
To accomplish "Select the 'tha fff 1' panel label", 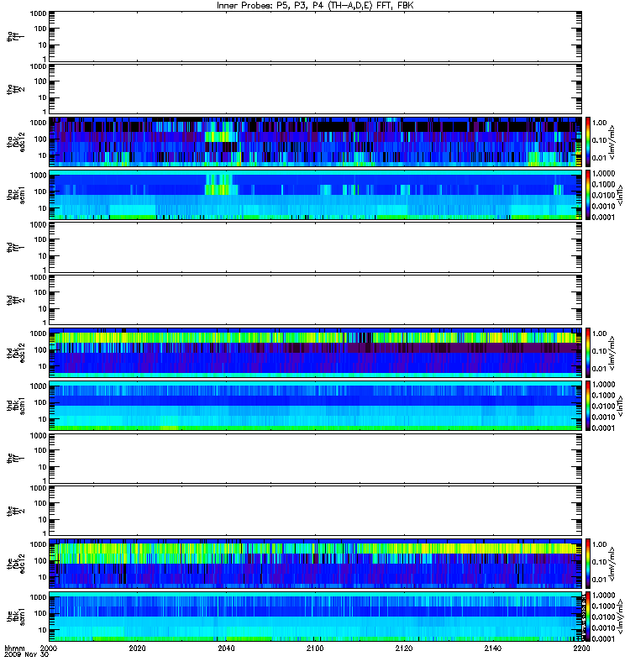I will point(15,37).
